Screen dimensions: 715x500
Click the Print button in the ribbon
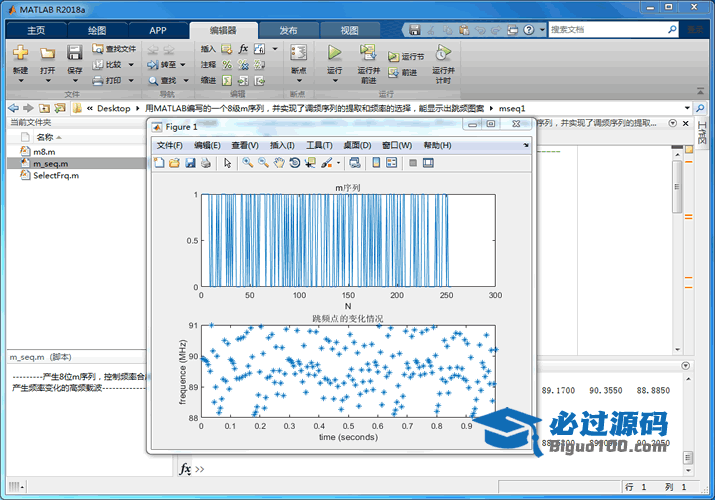pos(108,81)
